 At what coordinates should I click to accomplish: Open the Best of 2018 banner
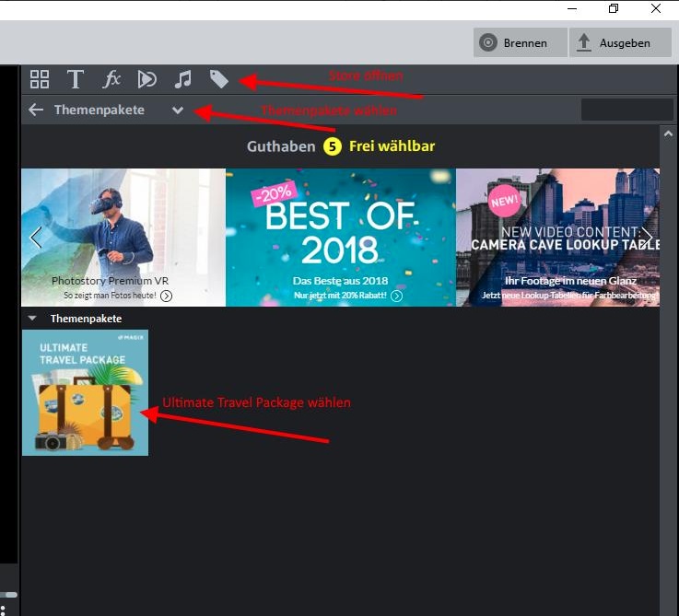pos(341,238)
